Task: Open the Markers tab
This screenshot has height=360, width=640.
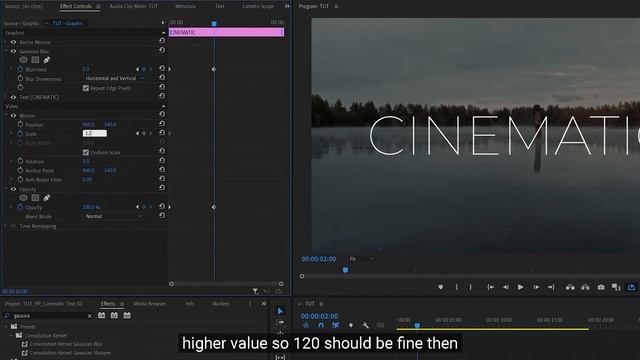Action: tap(221, 304)
